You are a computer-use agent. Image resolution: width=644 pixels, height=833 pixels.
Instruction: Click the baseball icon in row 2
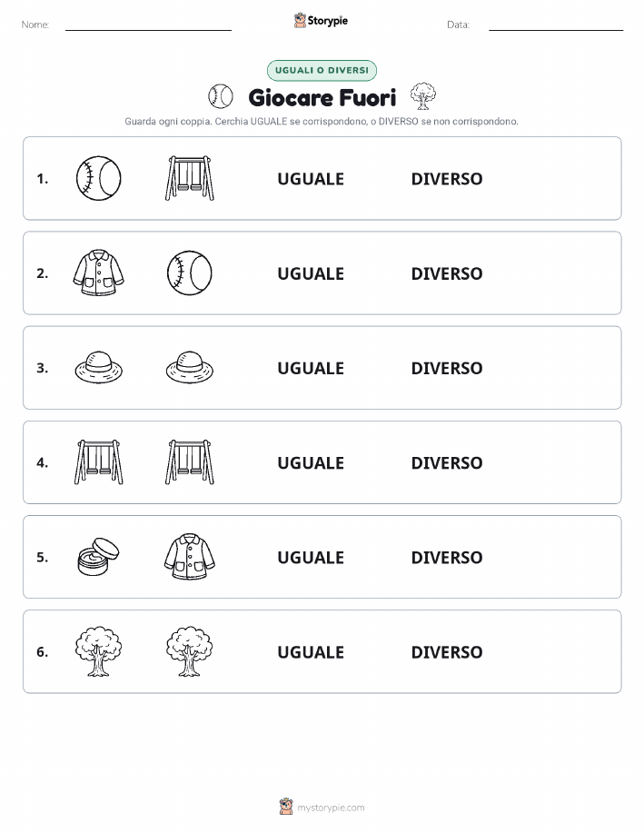(190, 273)
